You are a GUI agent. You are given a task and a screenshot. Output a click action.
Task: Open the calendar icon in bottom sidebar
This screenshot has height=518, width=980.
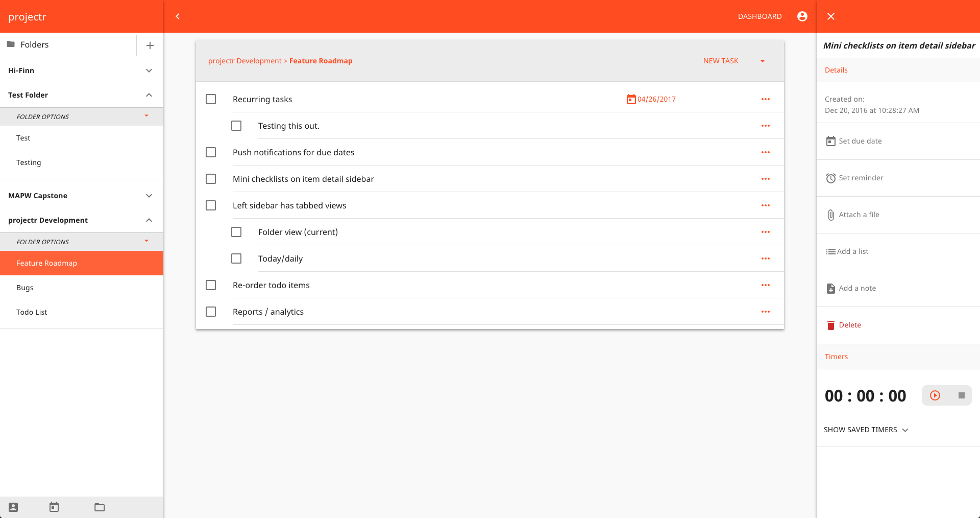coord(54,507)
